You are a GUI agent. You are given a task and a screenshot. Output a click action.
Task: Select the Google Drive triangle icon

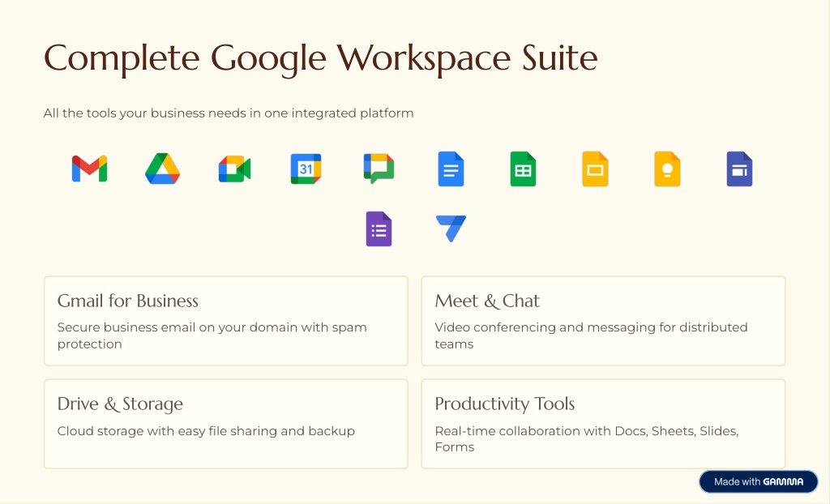click(162, 169)
